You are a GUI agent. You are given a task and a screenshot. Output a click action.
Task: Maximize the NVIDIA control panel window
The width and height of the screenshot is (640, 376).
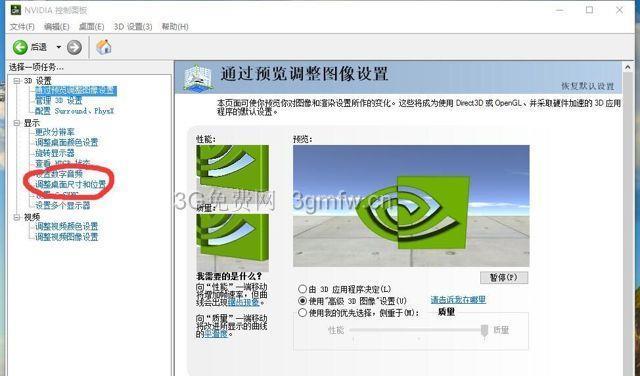point(589,10)
